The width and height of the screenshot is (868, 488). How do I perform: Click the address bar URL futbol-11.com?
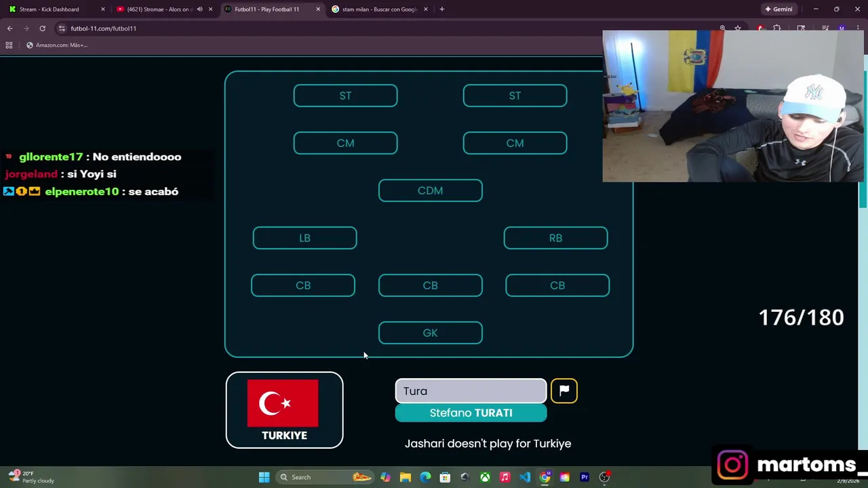pos(103,28)
